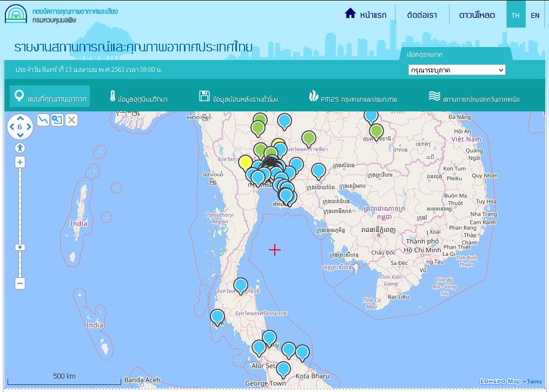Select the zoom-to-area rectangle tool
Viewport: 549px width, 392px height.
coord(57,120)
